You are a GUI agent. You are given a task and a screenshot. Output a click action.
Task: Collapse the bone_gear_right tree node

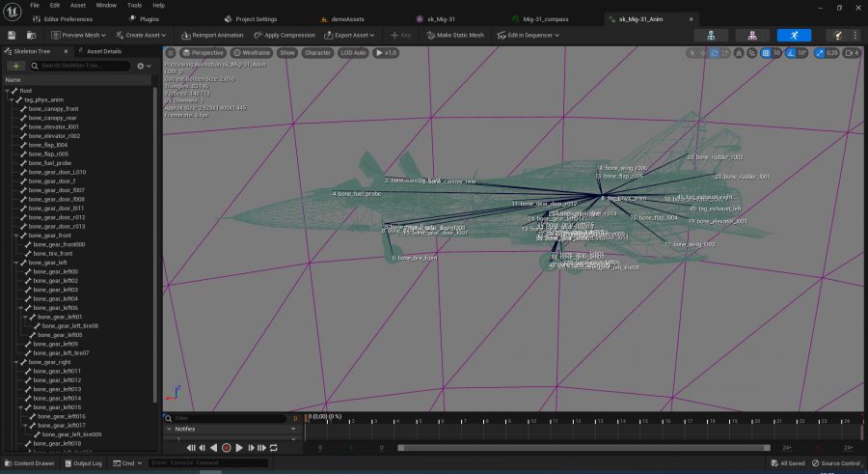coord(16,362)
